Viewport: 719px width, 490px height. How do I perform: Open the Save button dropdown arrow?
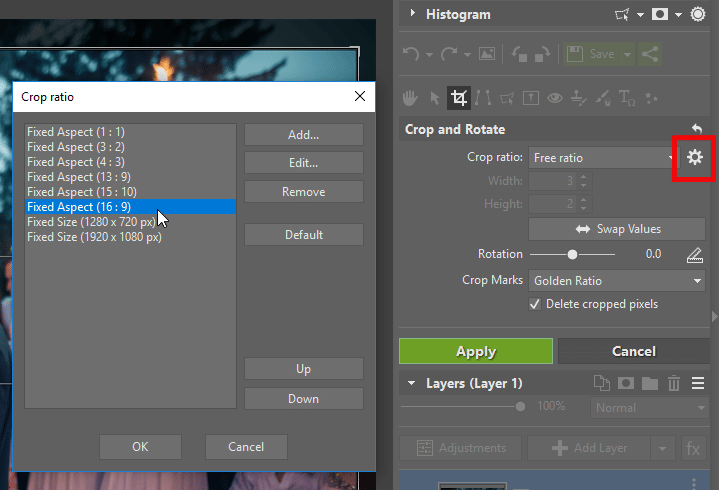(627, 55)
